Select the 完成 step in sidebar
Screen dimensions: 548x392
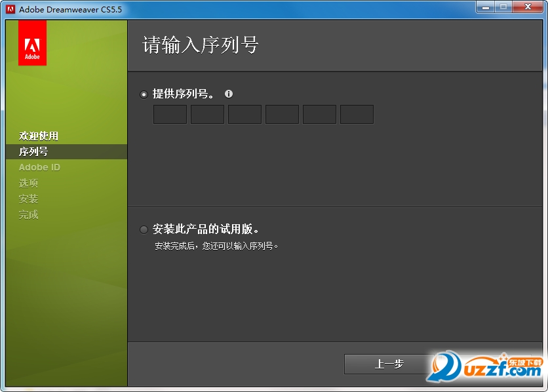coord(28,214)
